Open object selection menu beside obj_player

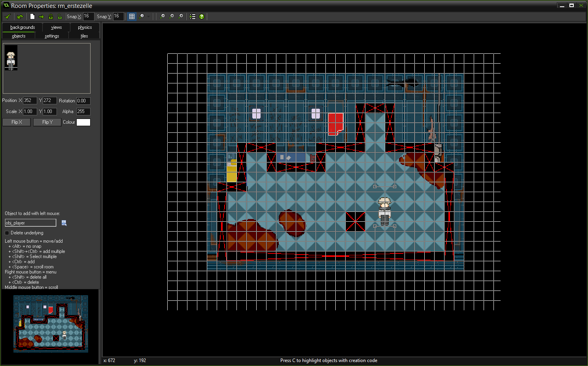tap(64, 223)
